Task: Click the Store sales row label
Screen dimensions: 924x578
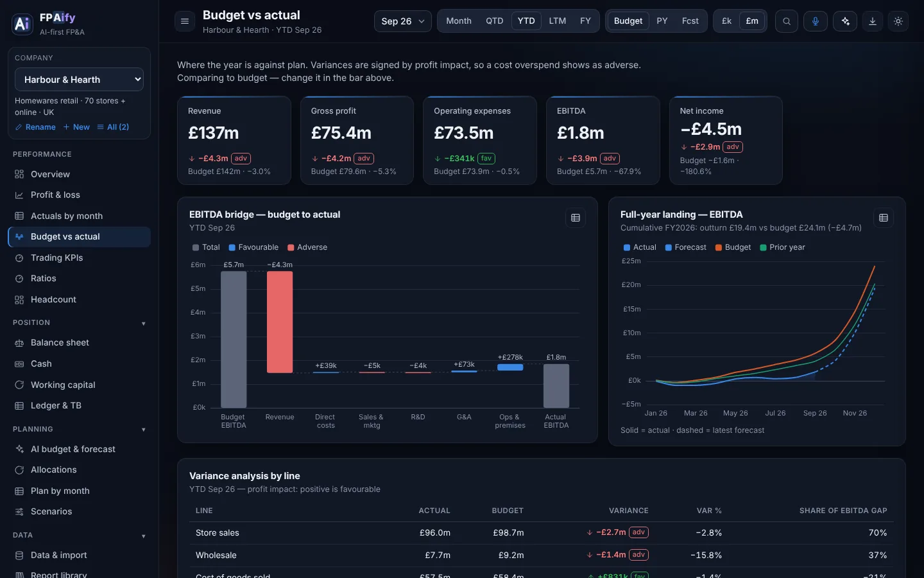Action: [218, 533]
